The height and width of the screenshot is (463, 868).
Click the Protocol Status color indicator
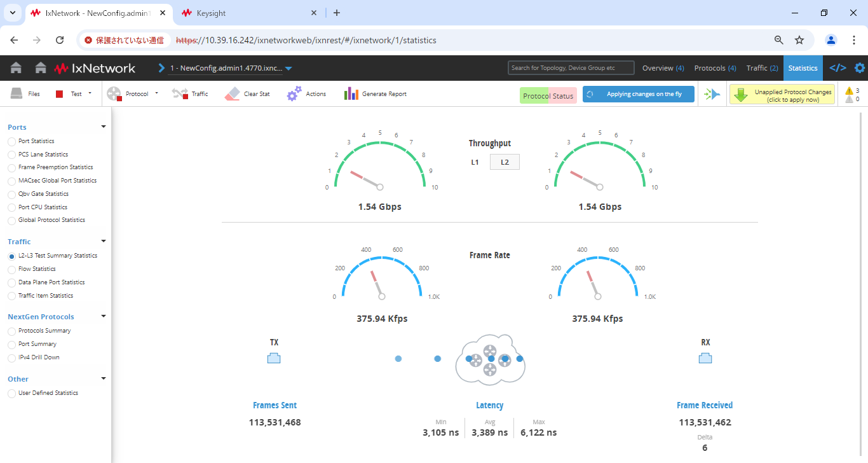pos(548,96)
